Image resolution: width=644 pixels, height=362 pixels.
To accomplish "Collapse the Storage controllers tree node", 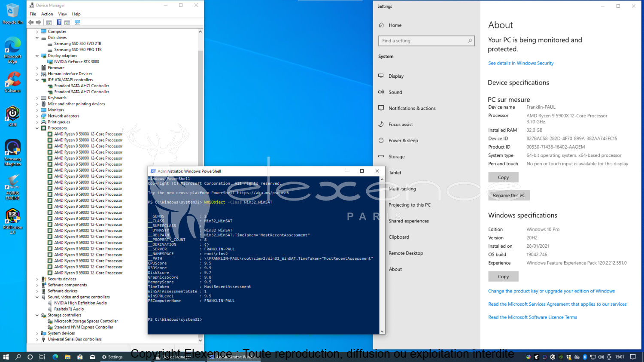I will pyautogui.click(x=37, y=315).
